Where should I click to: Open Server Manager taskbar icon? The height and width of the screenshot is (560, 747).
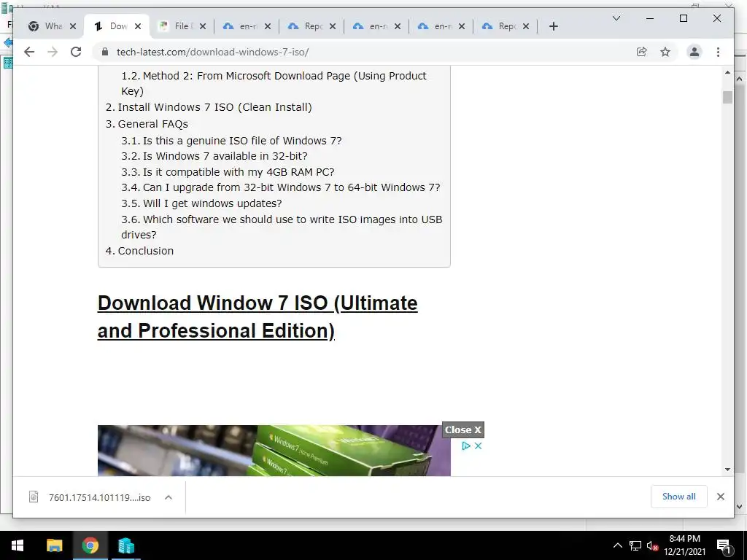[x=125, y=545]
